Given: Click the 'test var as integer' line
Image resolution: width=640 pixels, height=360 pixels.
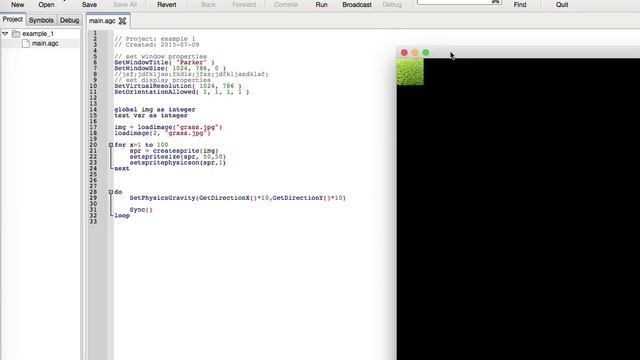Looking at the screenshot, I should coord(151,116).
